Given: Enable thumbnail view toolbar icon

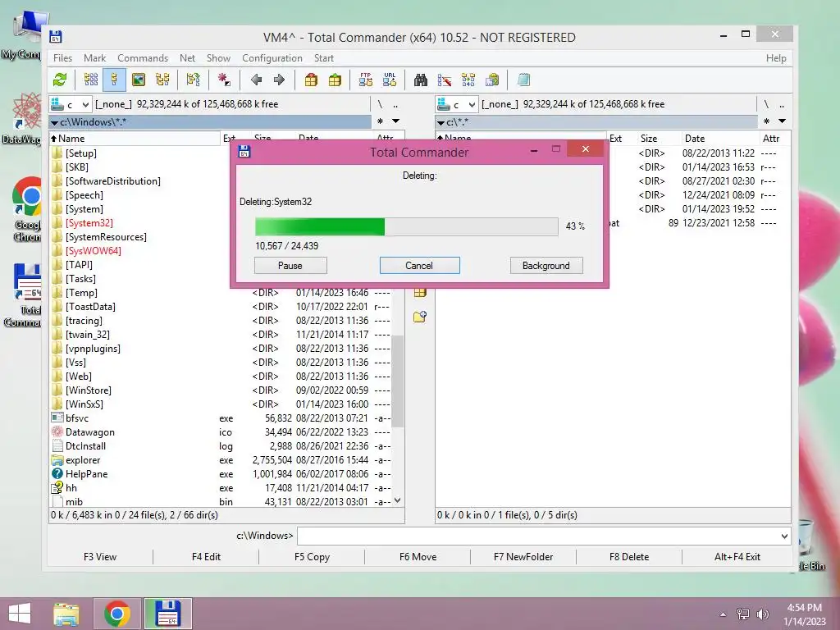Looking at the screenshot, I should [x=138, y=80].
